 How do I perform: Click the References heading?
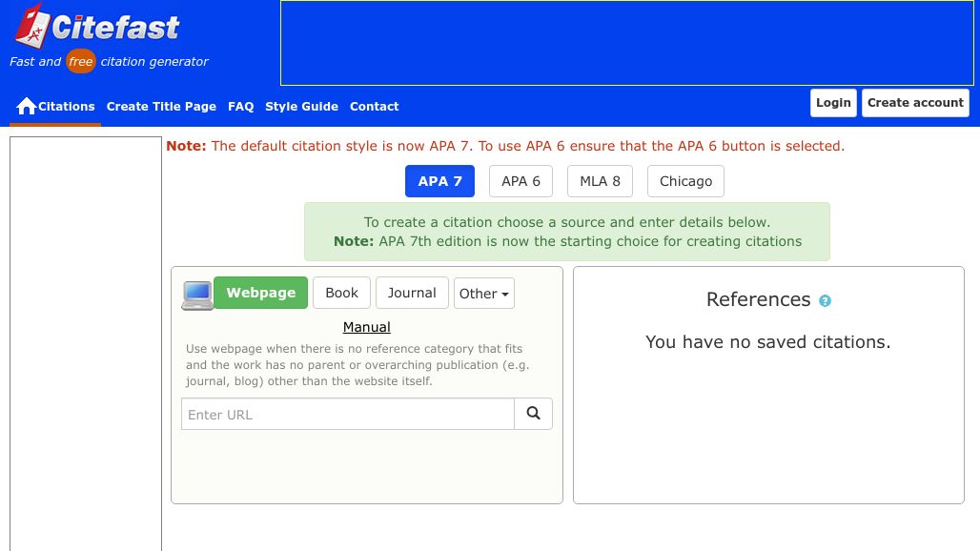click(758, 299)
